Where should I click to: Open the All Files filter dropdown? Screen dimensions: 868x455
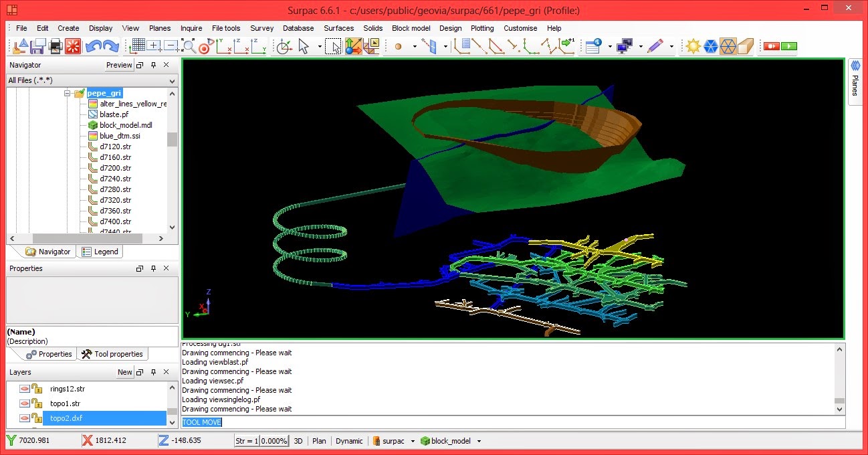pos(172,80)
